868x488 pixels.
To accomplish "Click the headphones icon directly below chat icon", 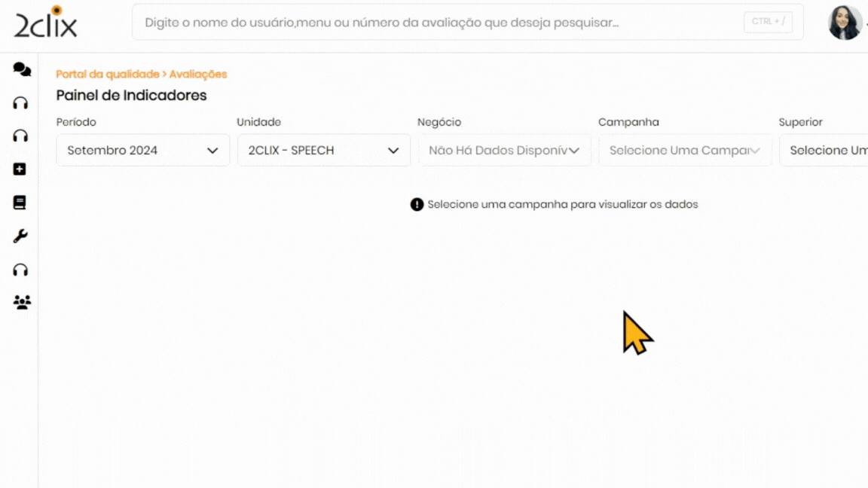I will [21, 103].
